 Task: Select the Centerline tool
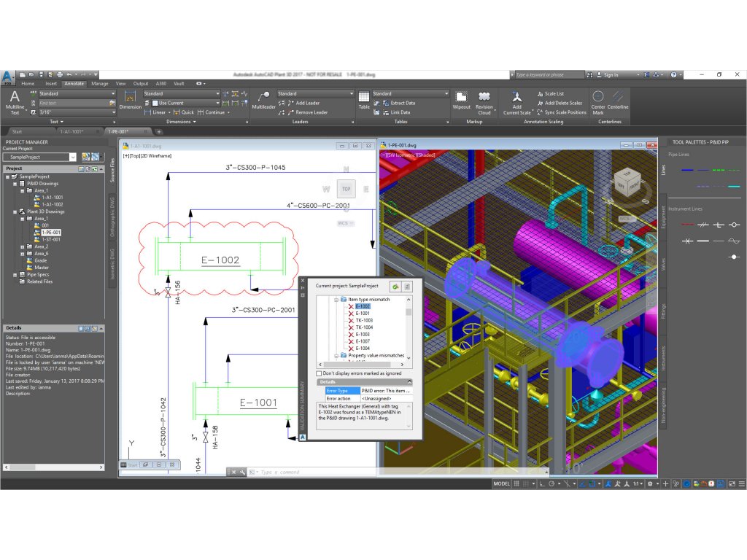pos(618,100)
